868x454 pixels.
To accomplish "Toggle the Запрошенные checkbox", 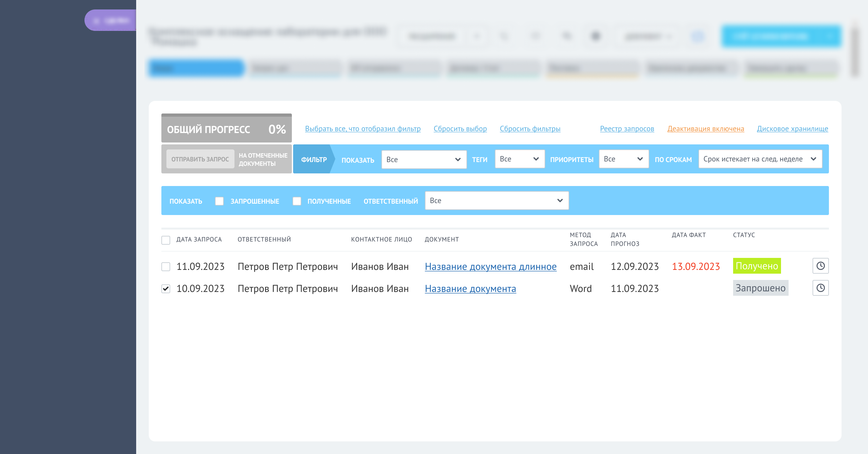I will [219, 201].
